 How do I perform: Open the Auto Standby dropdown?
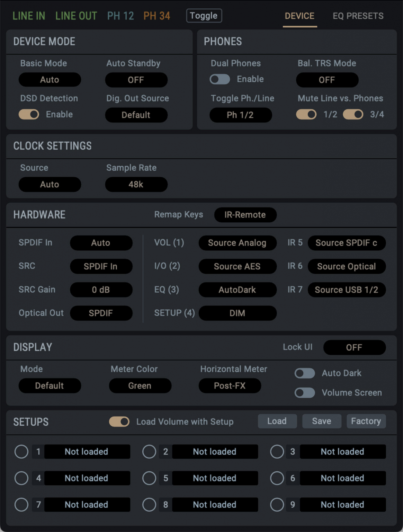136,80
